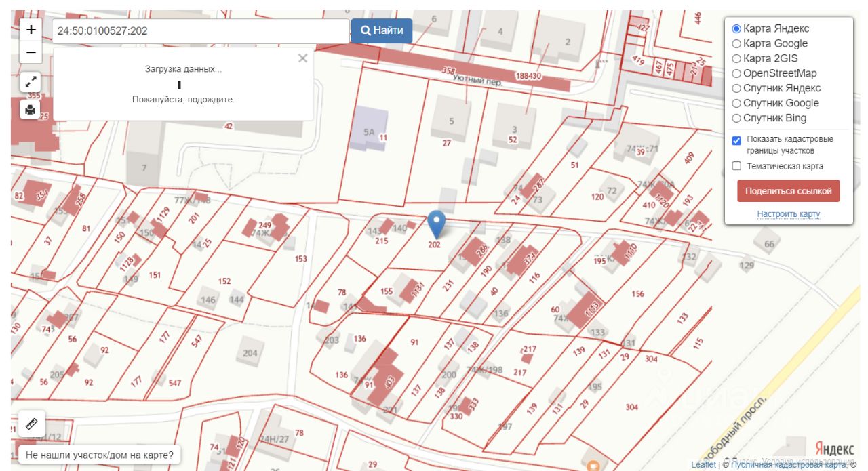868x471 pixels.
Task: Select parcel number 115
Action: tap(698, 344)
